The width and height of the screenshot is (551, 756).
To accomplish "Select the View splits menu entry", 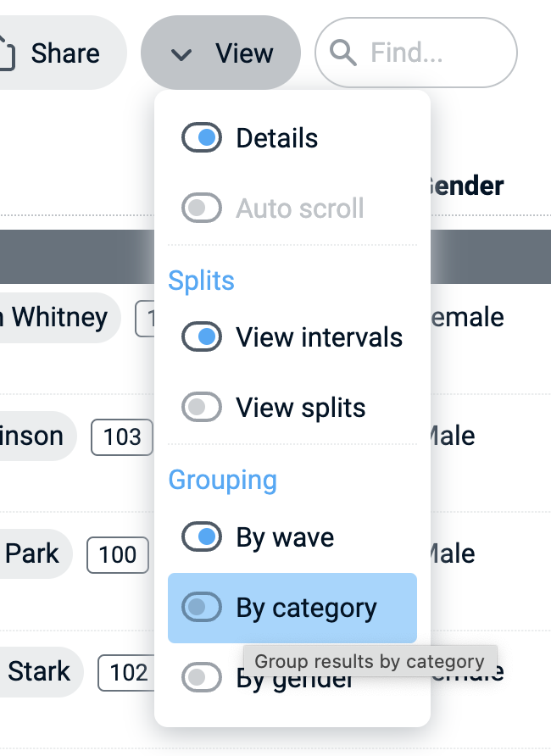I will coord(301,408).
